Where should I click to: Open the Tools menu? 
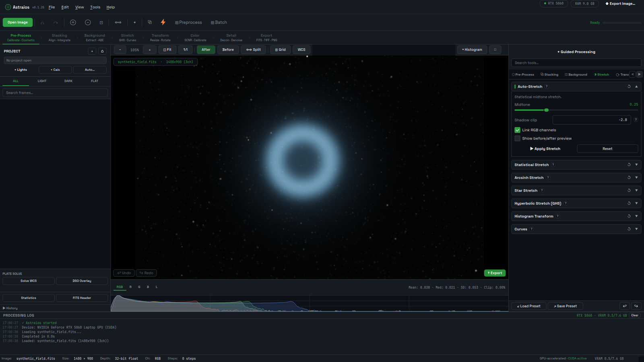(x=95, y=7)
